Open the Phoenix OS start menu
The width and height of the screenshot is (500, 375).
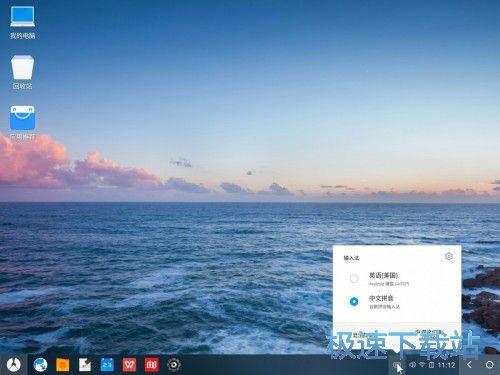click(13, 365)
